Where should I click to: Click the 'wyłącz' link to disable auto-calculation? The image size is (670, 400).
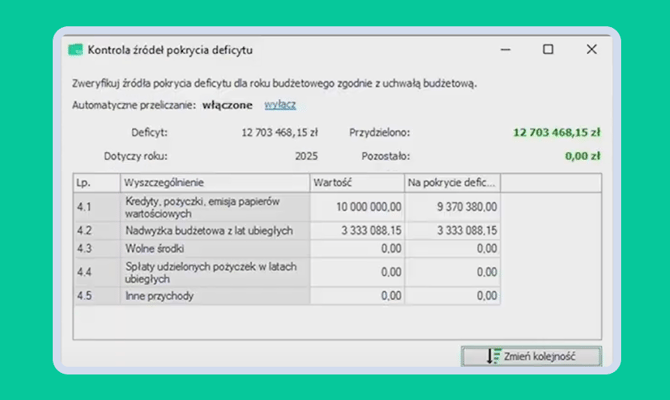click(280, 104)
